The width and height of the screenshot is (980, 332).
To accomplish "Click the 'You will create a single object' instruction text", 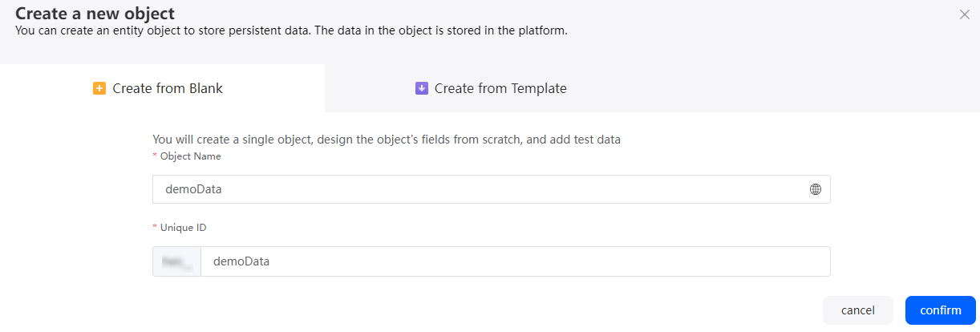I will [387, 140].
